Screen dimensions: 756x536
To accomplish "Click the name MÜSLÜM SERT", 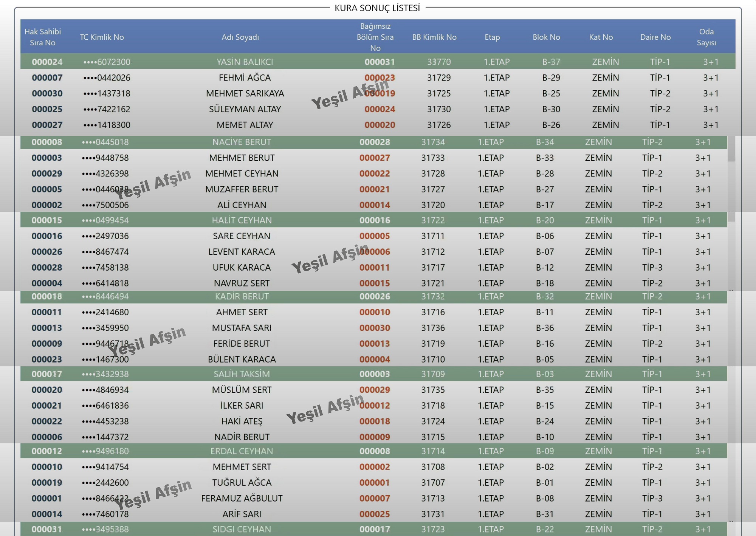I will point(242,390).
